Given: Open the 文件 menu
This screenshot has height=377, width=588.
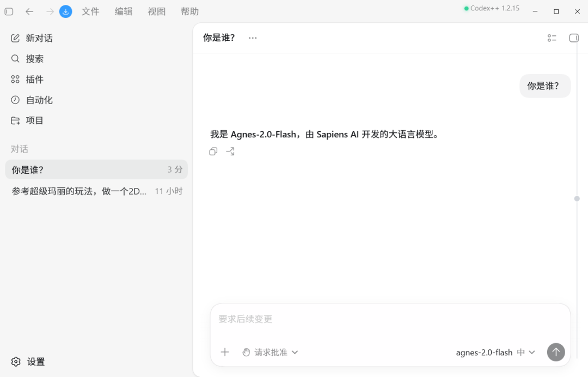Looking at the screenshot, I should pyautogui.click(x=90, y=11).
